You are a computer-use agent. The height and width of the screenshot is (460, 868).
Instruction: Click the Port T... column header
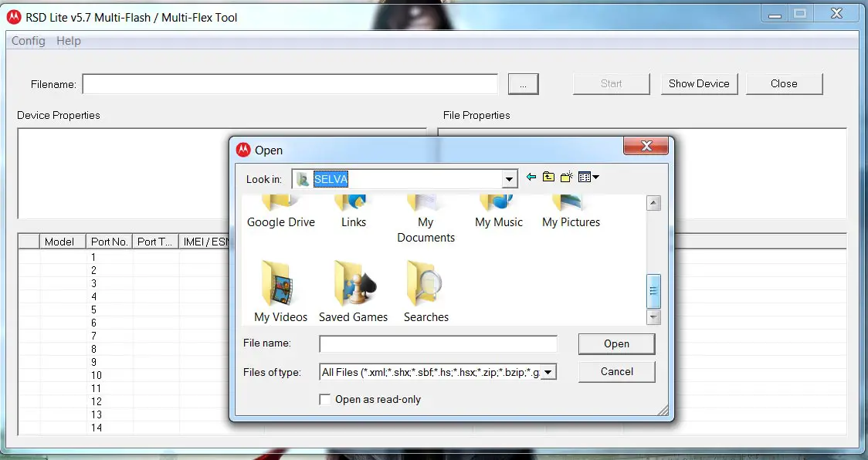tap(155, 242)
